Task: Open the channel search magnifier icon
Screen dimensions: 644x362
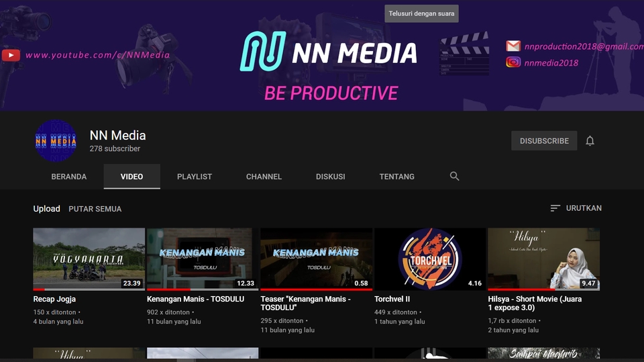Action: pos(454,176)
